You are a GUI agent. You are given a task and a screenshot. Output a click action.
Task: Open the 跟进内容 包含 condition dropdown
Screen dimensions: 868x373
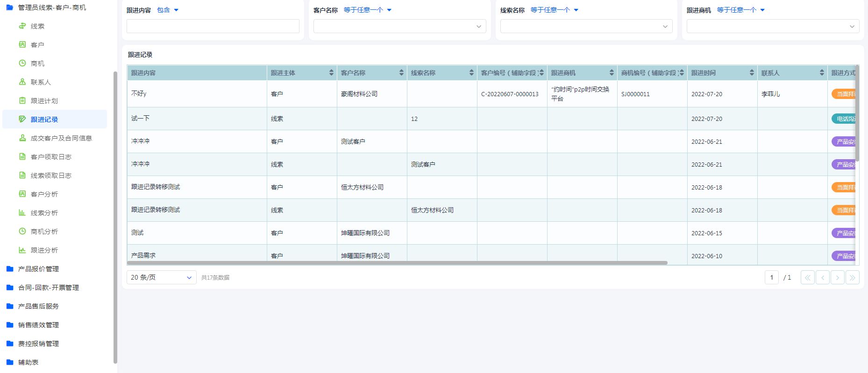pos(168,10)
